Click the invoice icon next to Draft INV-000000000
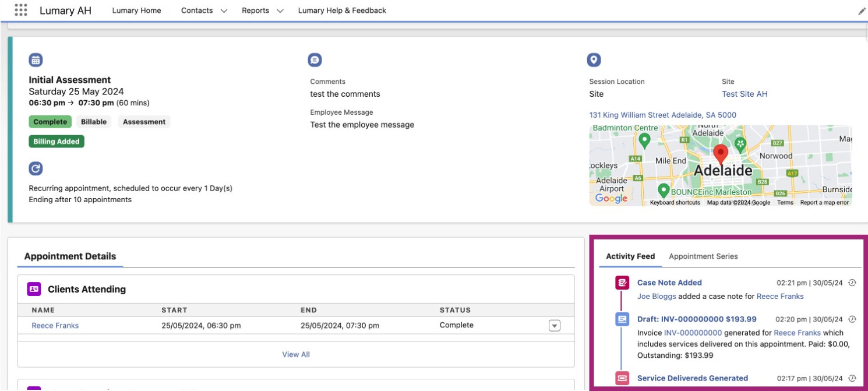 click(x=621, y=319)
